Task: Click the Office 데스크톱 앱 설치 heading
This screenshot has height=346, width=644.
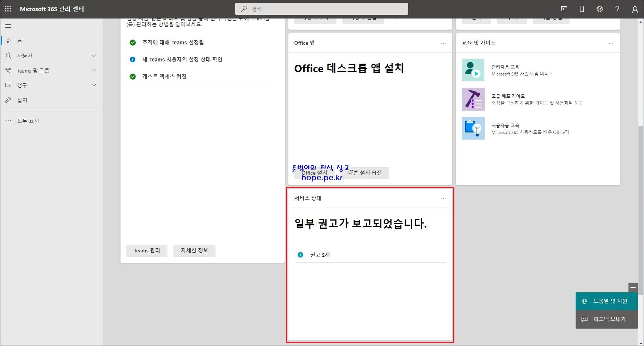Action: [349, 68]
